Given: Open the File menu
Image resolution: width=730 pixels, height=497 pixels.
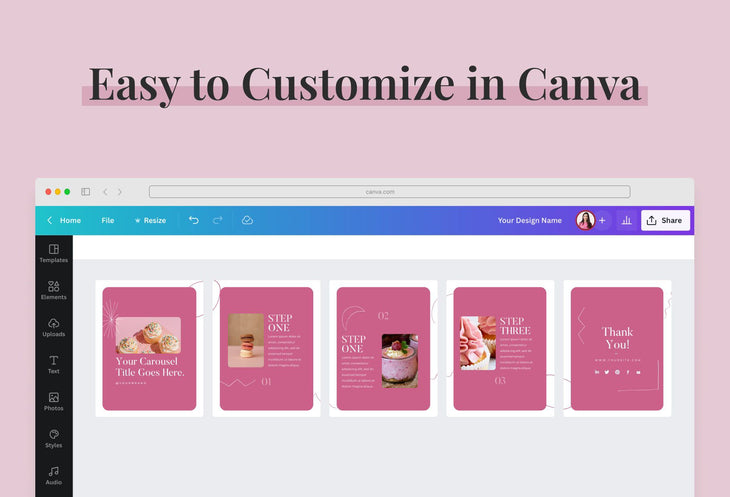Looking at the screenshot, I should [x=107, y=220].
